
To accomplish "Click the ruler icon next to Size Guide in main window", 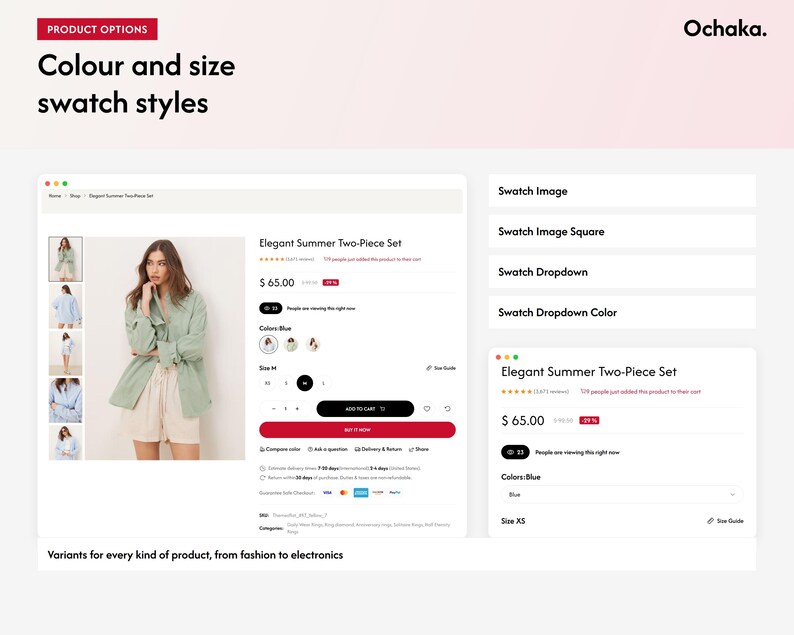I will [x=429, y=368].
